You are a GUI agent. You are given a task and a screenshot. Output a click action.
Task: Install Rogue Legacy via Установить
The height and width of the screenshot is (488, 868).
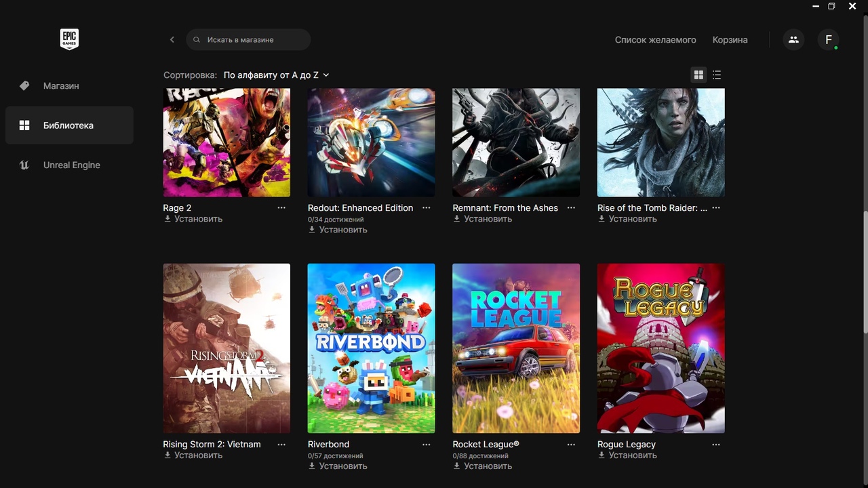[627, 455]
